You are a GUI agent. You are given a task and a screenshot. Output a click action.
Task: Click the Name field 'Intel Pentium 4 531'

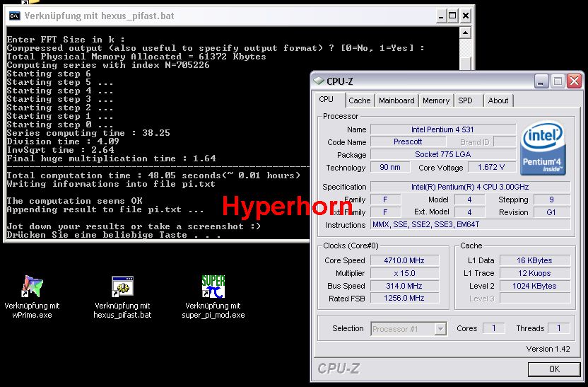tap(443, 129)
